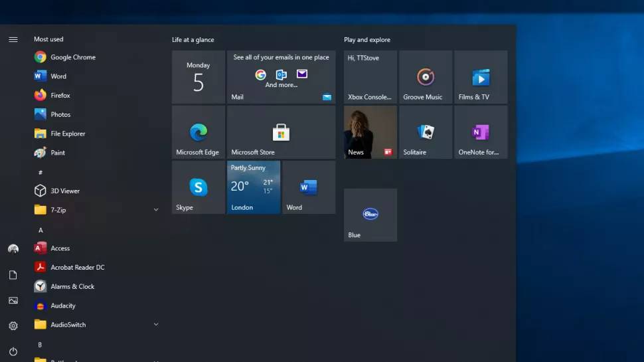
Task: Expand the AudioSwitch folder chevron
Action: pos(156,325)
